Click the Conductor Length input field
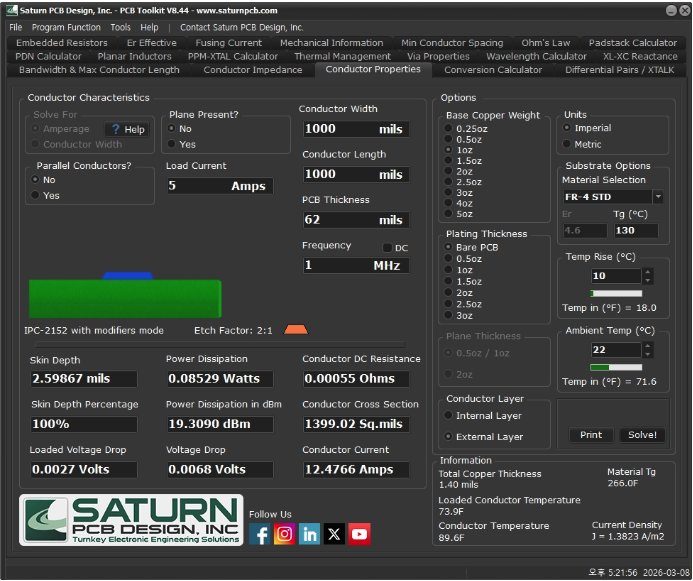The image size is (693, 581). (356, 174)
